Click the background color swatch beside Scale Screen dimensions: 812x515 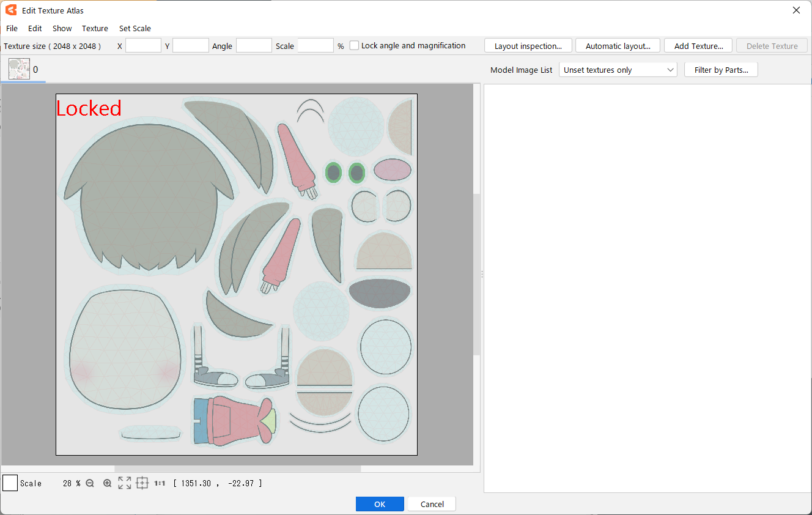click(x=10, y=483)
